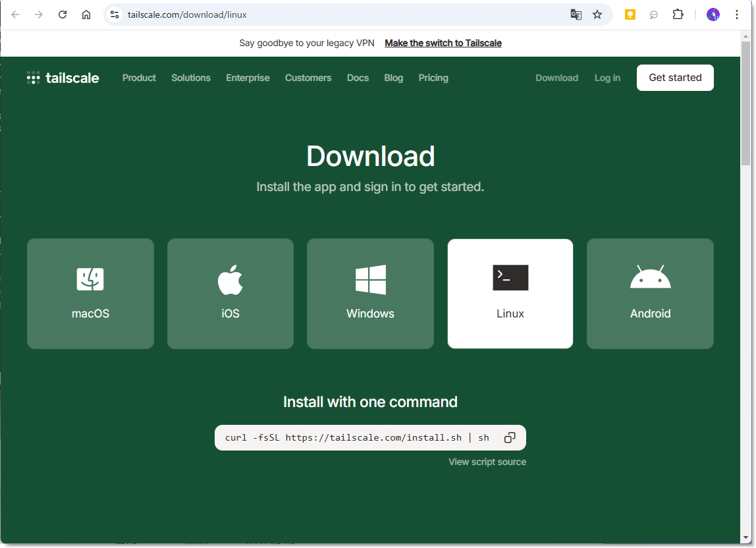Open the Blog nav link
This screenshot has height=548, width=756.
click(x=393, y=78)
